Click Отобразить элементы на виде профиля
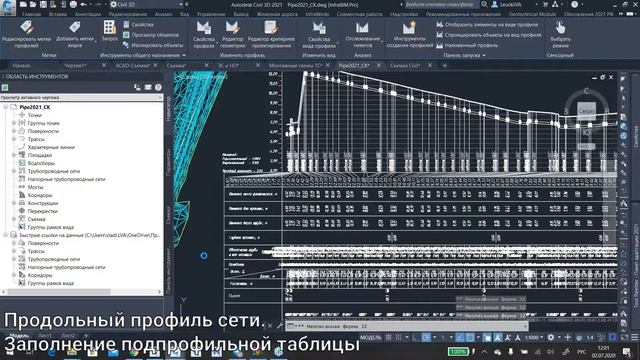The width and height of the screenshot is (640, 360). pyautogui.click(x=487, y=24)
